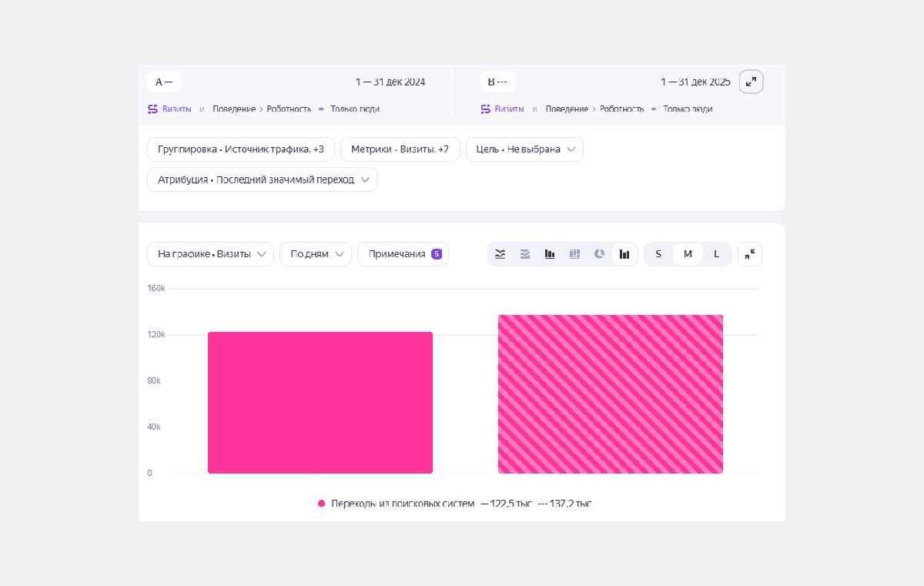This screenshot has width=924, height=586.
Task: Collapse the chart with shrink arrows icon
Action: [750, 254]
